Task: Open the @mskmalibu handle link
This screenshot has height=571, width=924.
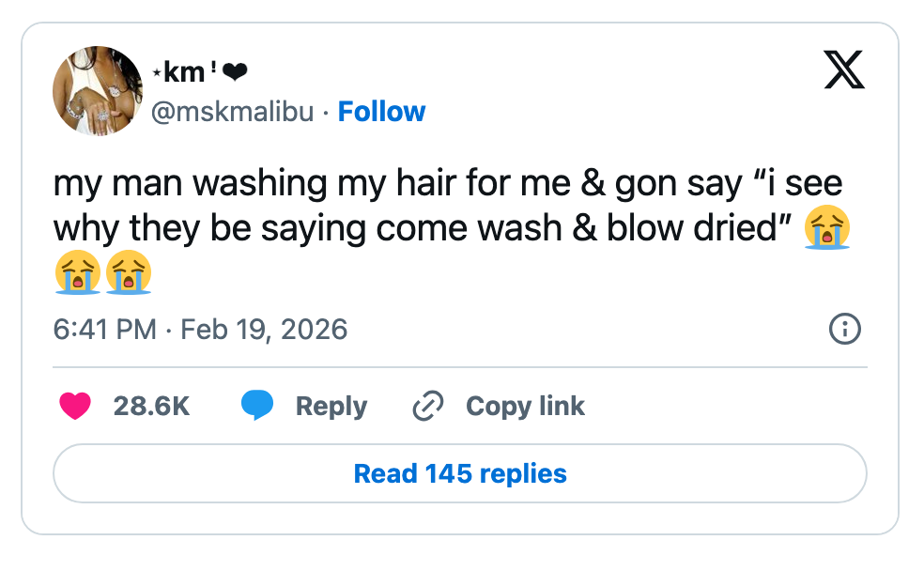Action: [x=232, y=112]
